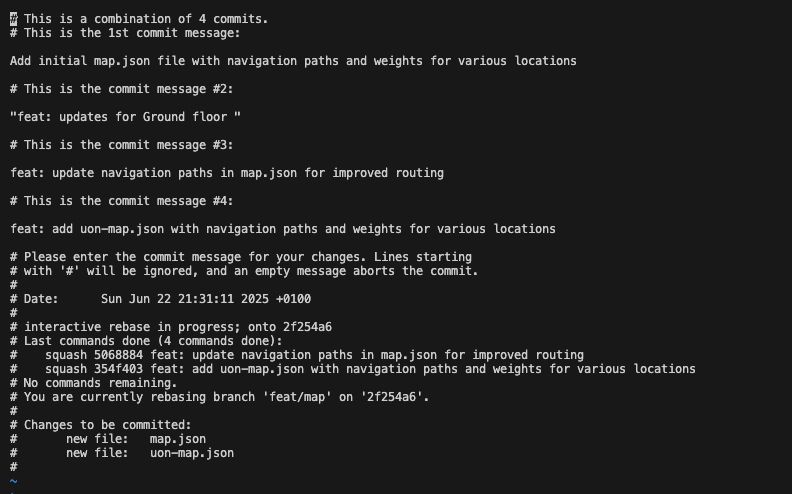The height and width of the screenshot is (494, 792).
Task: Click the "new file: uon-map.json" entry
Action: [x=150, y=453]
